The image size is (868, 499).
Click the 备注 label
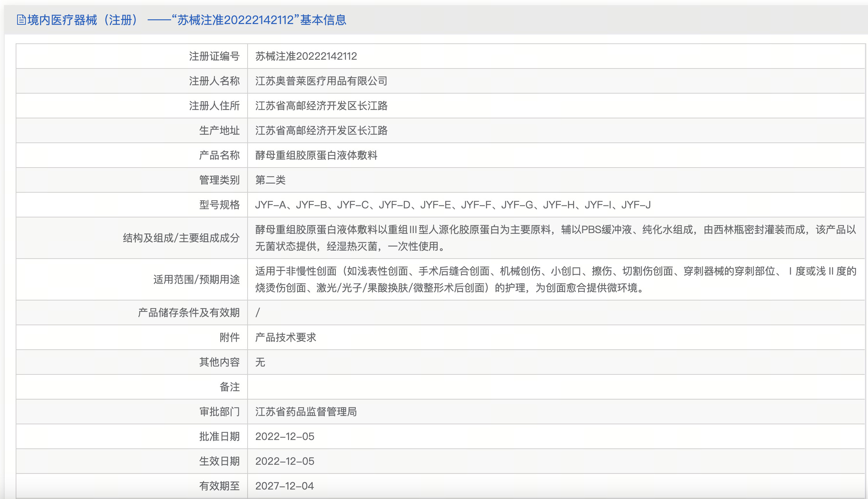229,387
